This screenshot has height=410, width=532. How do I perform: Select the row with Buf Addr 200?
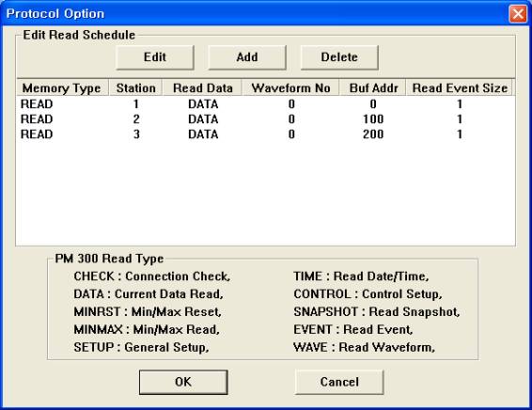265,134
